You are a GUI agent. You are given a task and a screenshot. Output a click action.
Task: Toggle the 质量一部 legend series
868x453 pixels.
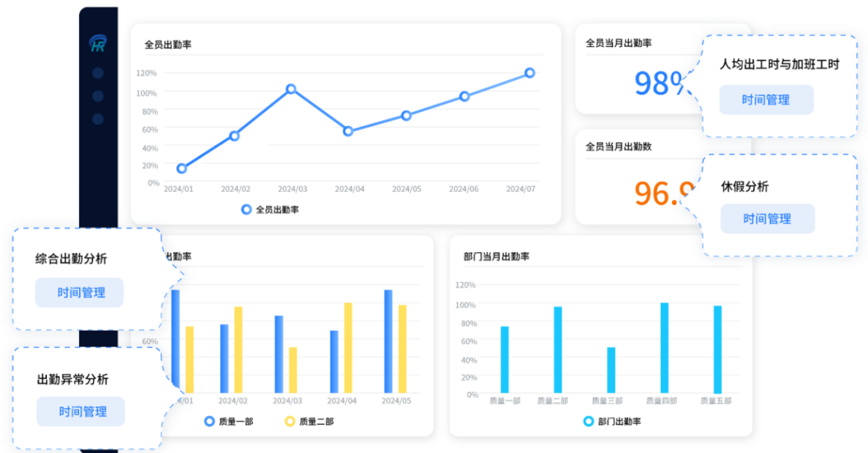coord(228,421)
